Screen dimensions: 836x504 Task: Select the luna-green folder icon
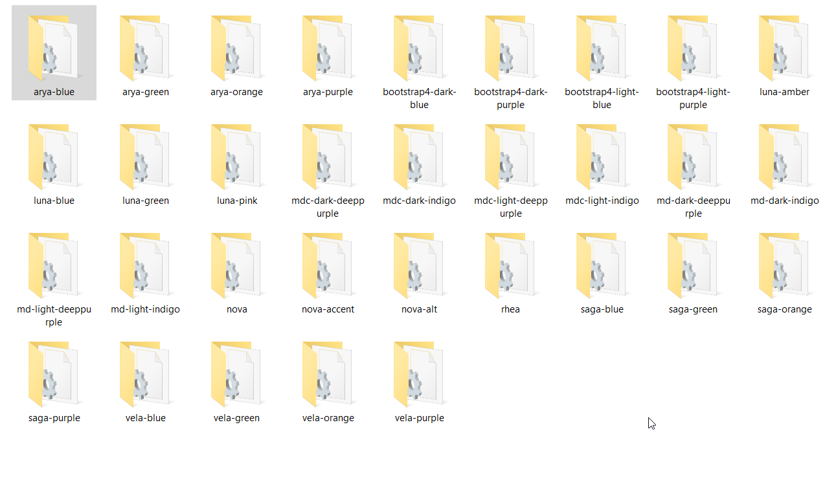[144, 156]
